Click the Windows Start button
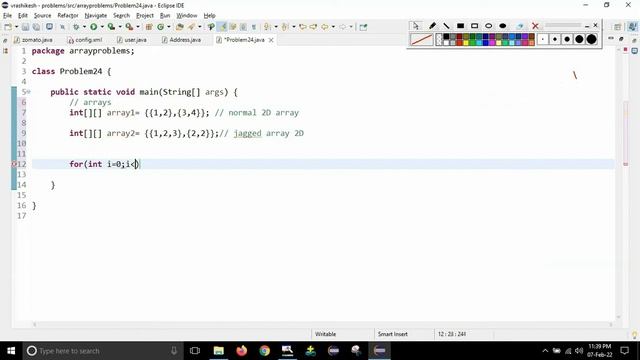Image resolution: width=640 pixels, height=360 pixels. (11, 351)
